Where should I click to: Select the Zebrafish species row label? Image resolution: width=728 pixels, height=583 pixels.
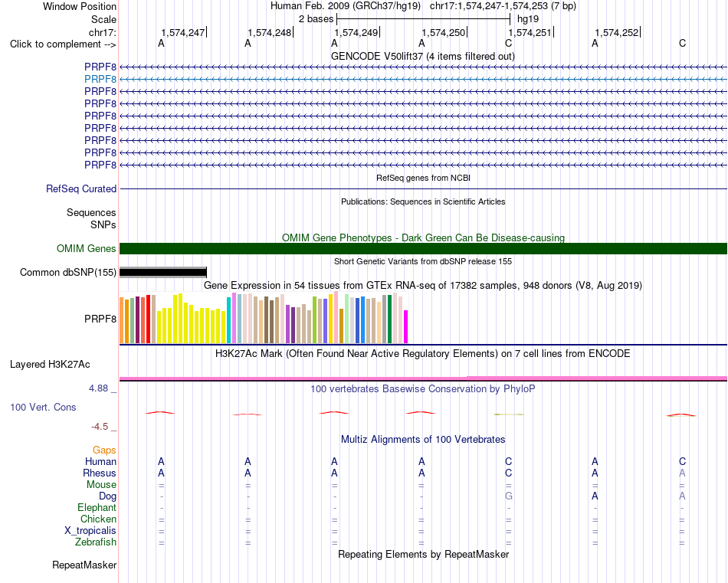[x=96, y=542]
